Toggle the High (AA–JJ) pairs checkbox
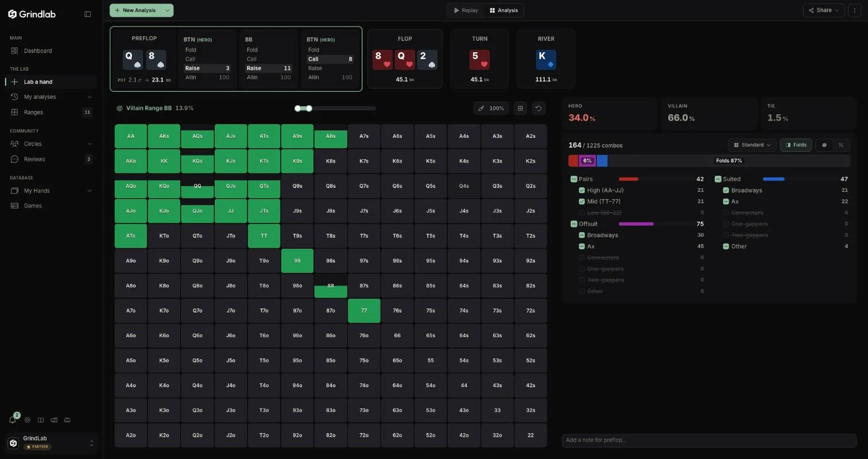This screenshot has height=459, width=868. 582,190
